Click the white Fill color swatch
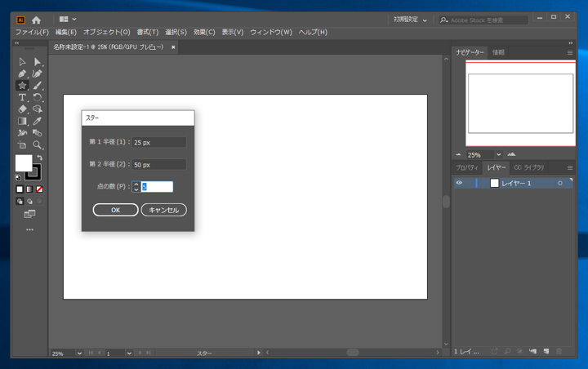This screenshot has height=369, width=588. [x=24, y=163]
